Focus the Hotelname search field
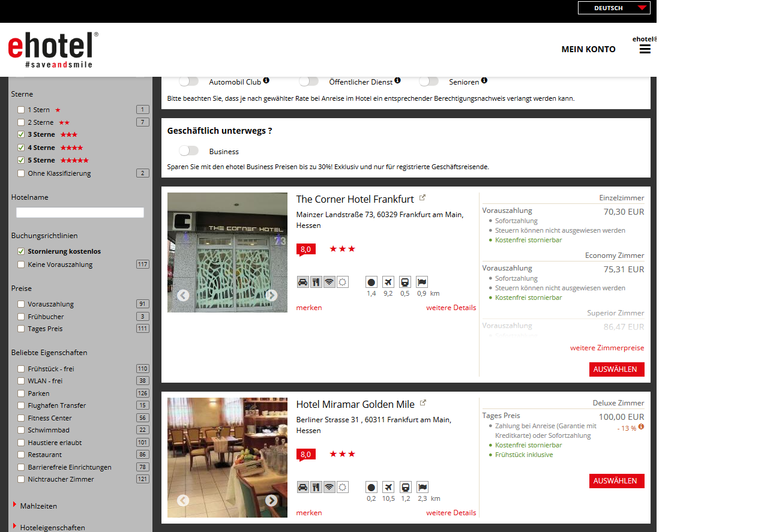 pyautogui.click(x=80, y=212)
